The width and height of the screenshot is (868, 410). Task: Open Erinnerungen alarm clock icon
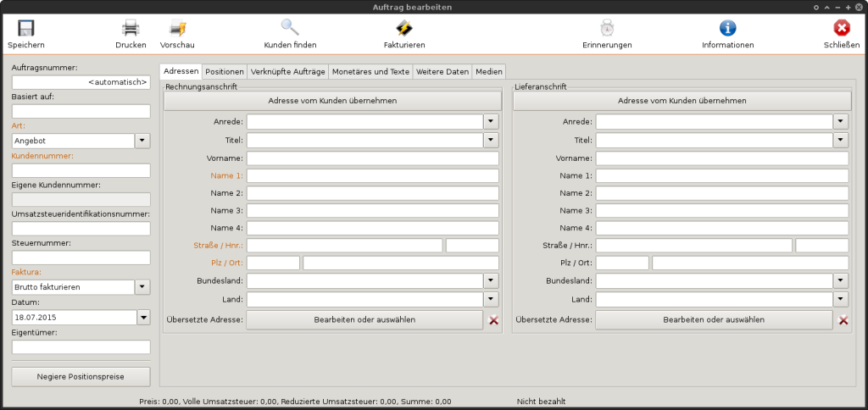tap(607, 28)
